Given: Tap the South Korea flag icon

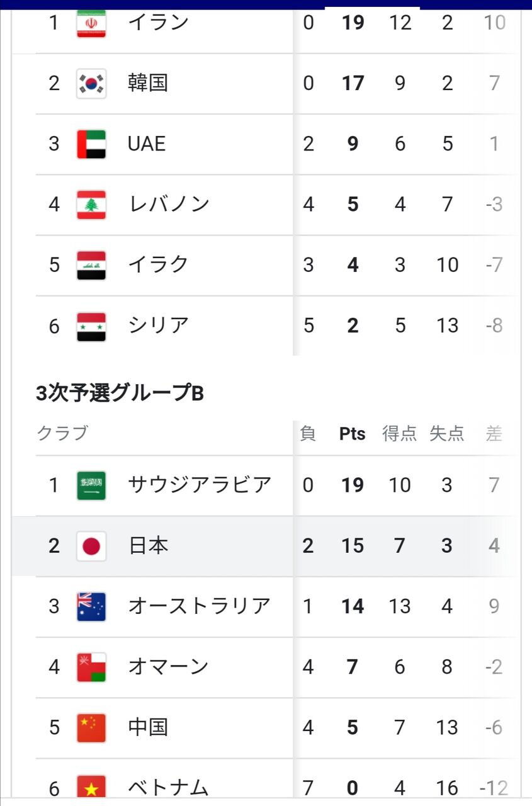Looking at the screenshot, I should click(x=91, y=84).
